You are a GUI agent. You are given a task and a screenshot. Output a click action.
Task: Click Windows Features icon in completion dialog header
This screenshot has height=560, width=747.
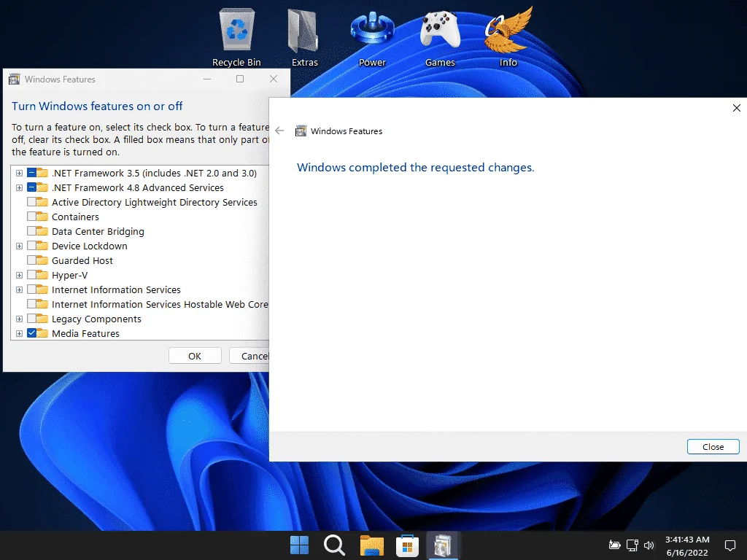301,131
